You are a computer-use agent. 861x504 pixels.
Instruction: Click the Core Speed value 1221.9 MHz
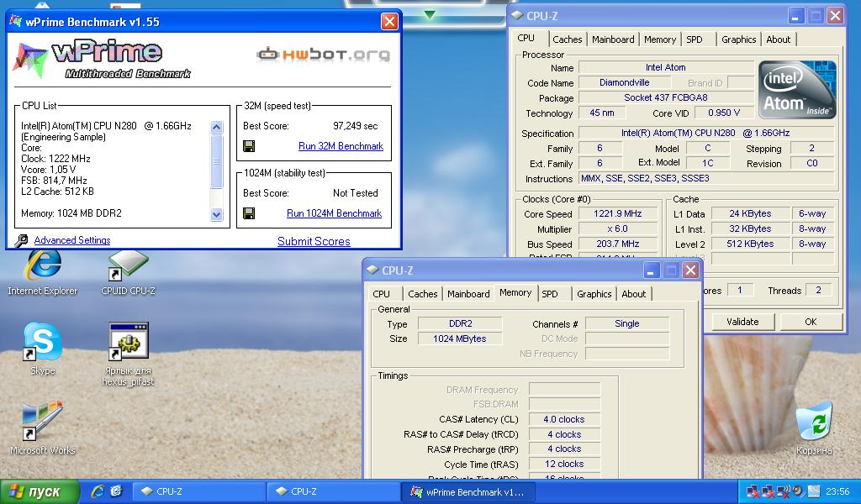(x=618, y=214)
